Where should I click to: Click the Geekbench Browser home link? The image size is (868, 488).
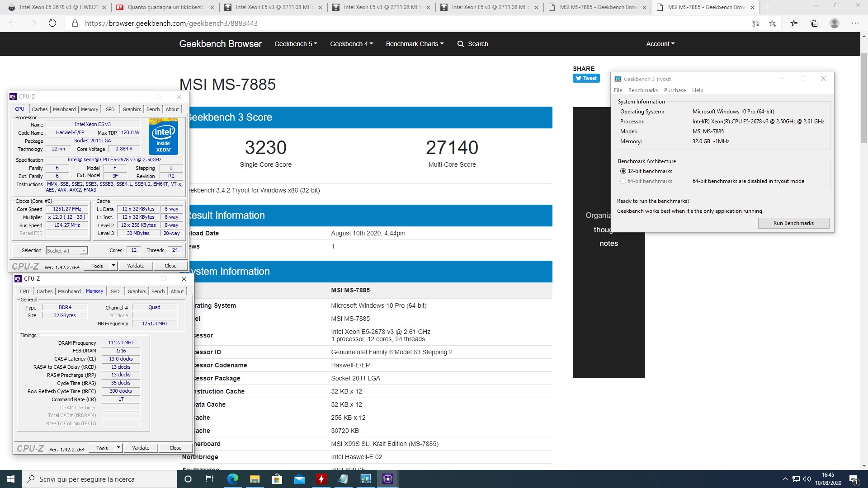[x=220, y=44]
